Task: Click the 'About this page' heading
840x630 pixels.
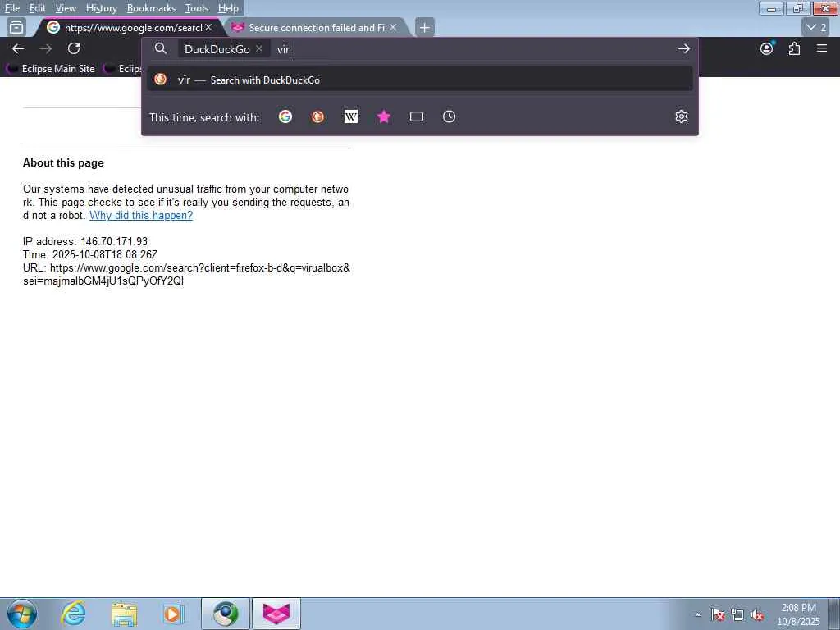Action: [x=63, y=163]
